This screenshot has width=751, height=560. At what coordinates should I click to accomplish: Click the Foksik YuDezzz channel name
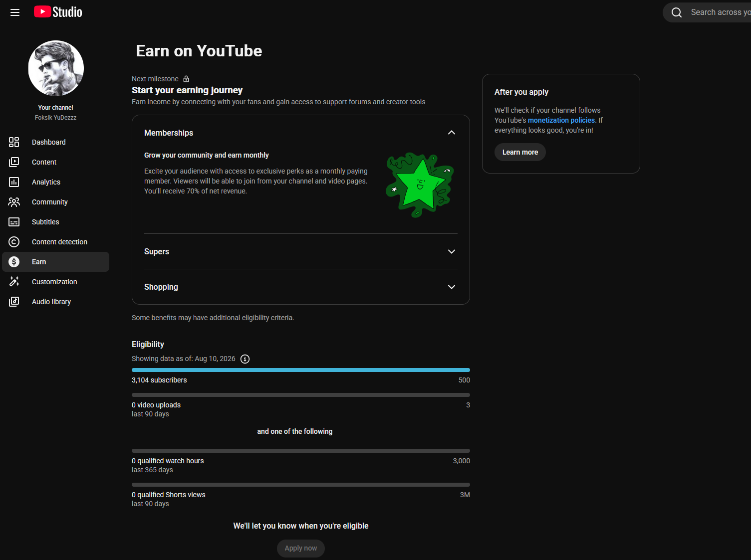(x=56, y=118)
